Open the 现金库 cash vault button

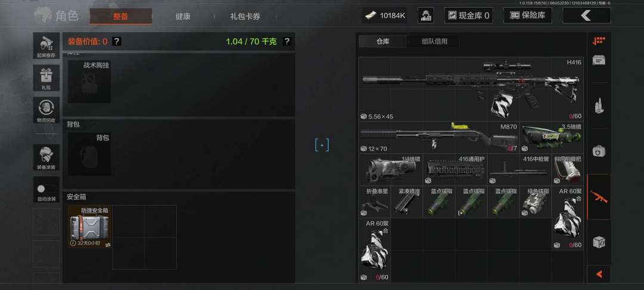[469, 16]
